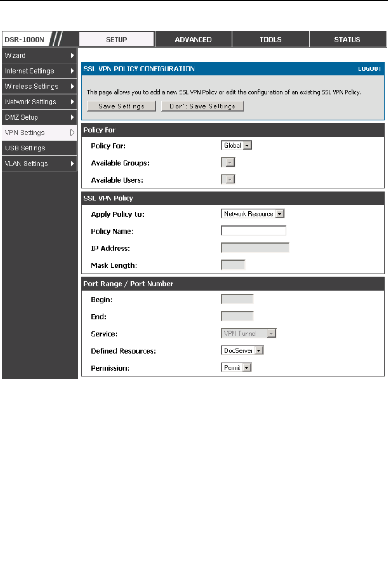Click the Policy Name input field
Image resolution: width=388 pixels, height=588 pixels.
coord(253,231)
